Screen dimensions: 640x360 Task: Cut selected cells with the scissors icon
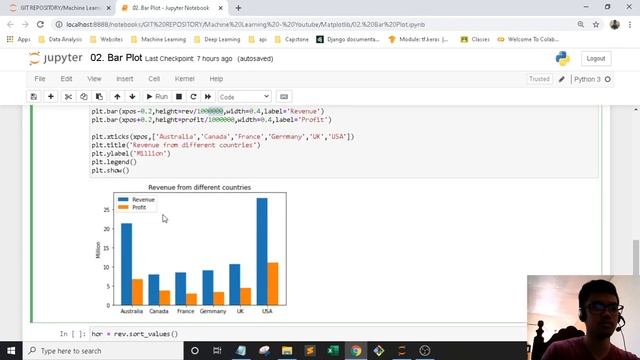coord(68,97)
